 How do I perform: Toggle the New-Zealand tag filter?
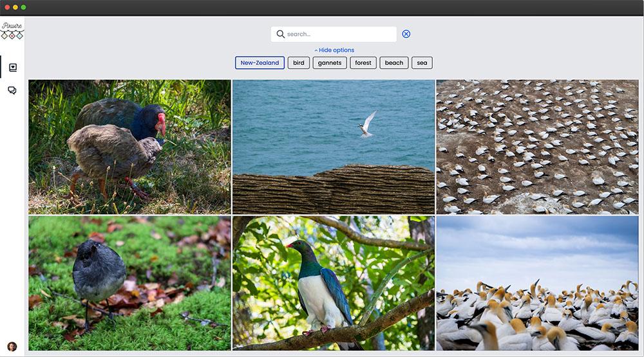pyautogui.click(x=260, y=63)
